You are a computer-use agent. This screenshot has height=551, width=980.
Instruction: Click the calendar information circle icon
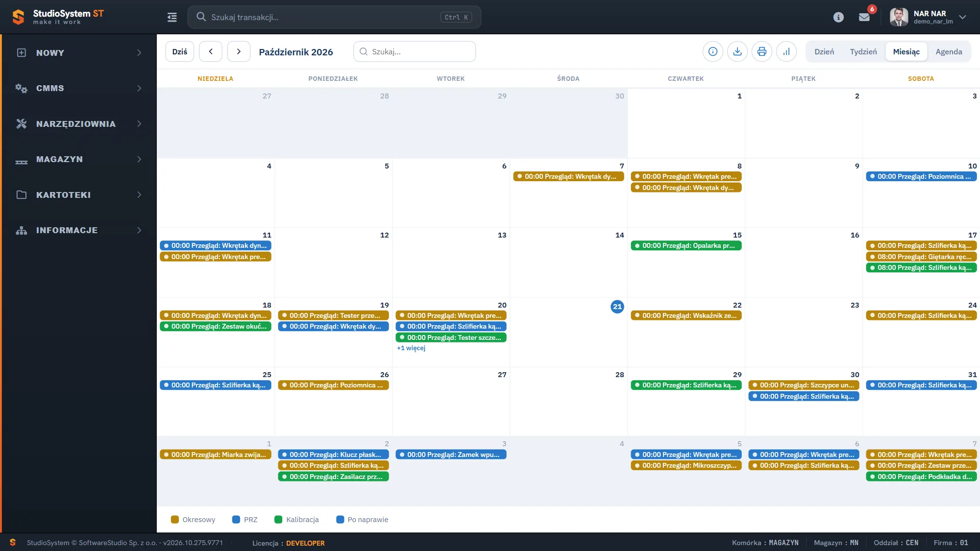pyautogui.click(x=713, y=51)
